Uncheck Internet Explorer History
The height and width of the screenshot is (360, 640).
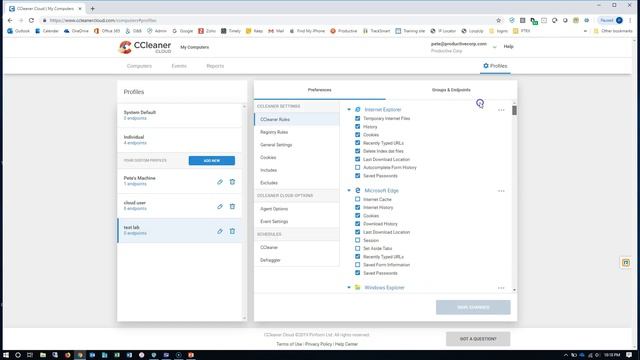[358, 127]
